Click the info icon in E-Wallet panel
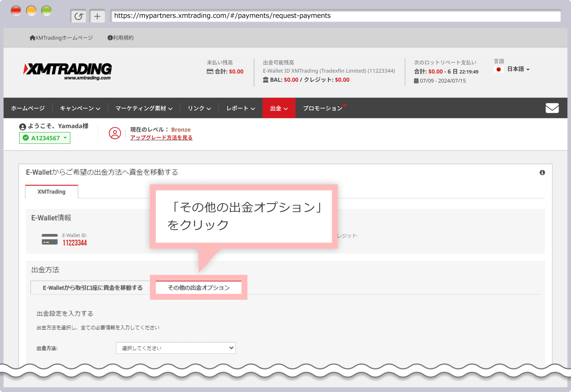571x392 pixels. 542,173
